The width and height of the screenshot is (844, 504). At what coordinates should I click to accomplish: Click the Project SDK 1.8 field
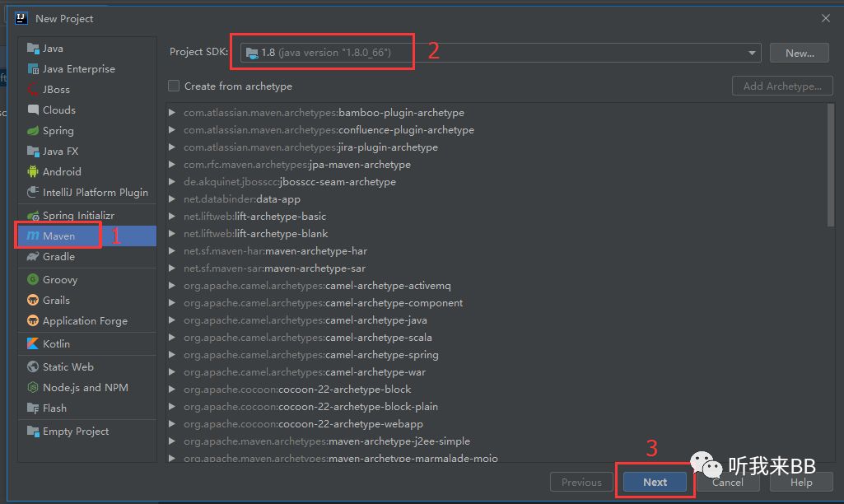tap(501, 53)
